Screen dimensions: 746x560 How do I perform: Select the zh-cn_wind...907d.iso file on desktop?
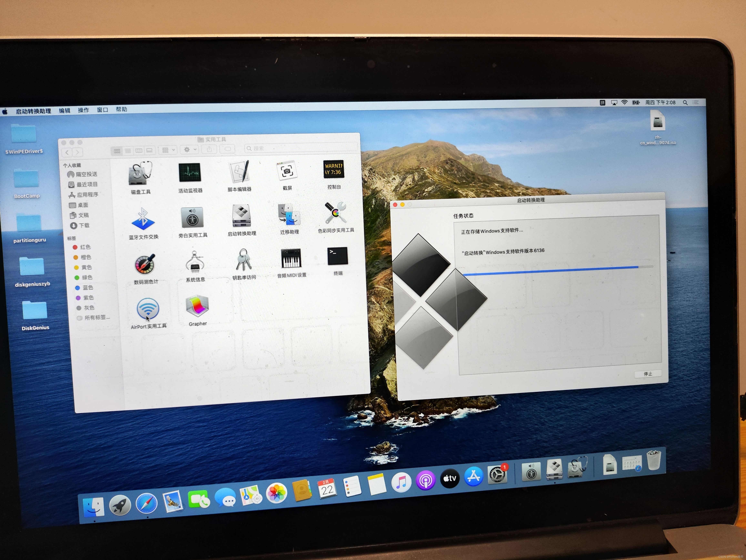pyautogui.click(x=658, y=128)
